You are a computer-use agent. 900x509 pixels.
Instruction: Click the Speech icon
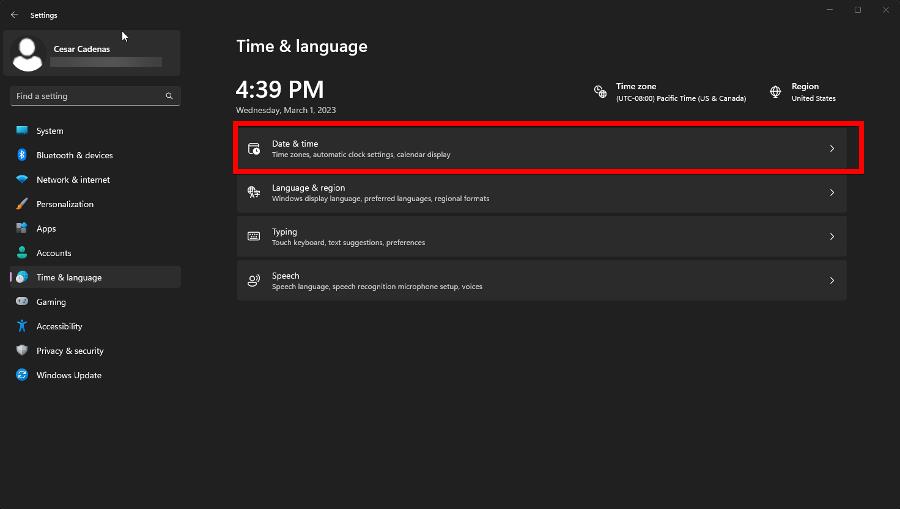click(254, 281)
